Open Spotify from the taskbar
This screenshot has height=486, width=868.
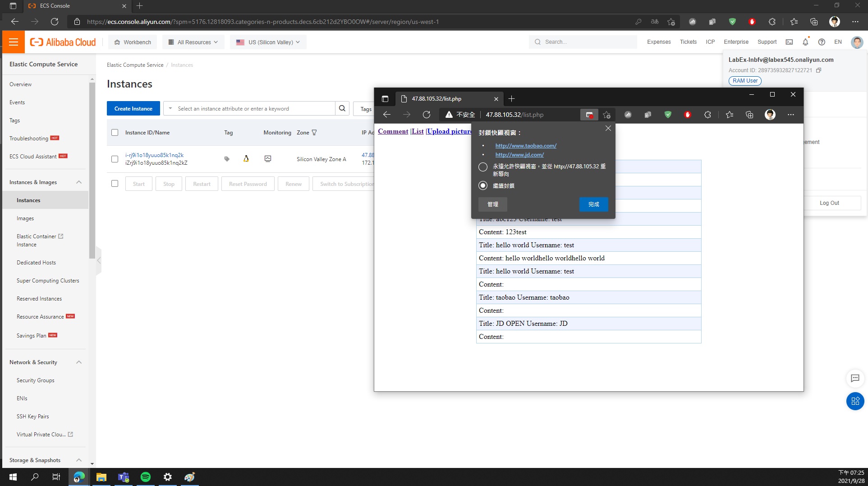point(146,477)
